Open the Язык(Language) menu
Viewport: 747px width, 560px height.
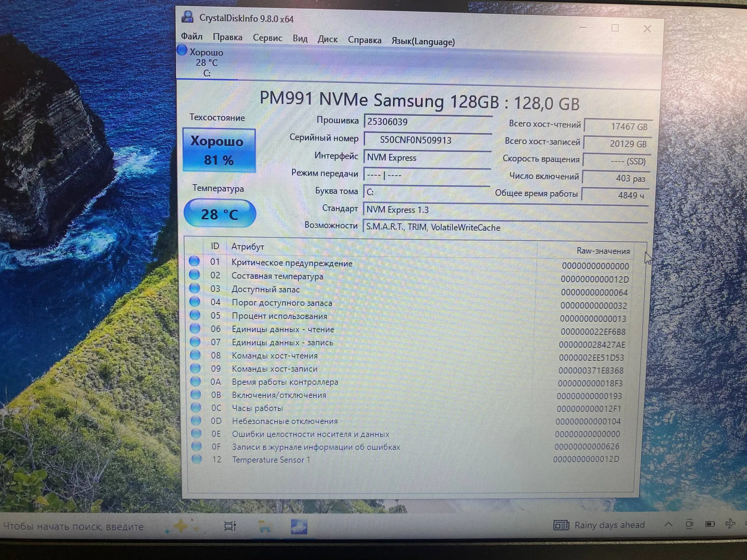pos(423,41)
